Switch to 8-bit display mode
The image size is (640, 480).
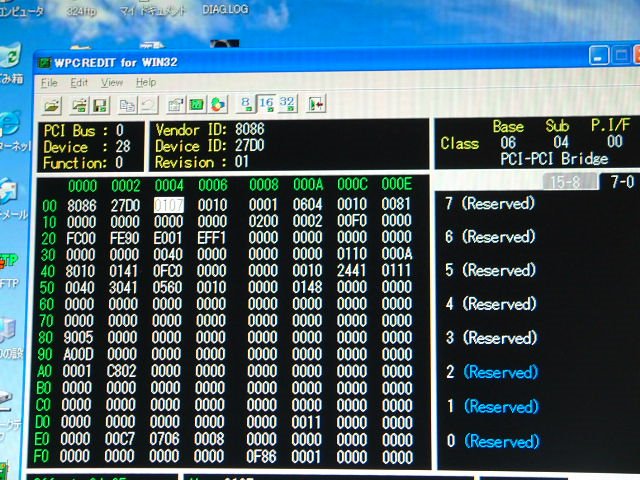click(245, 104)
